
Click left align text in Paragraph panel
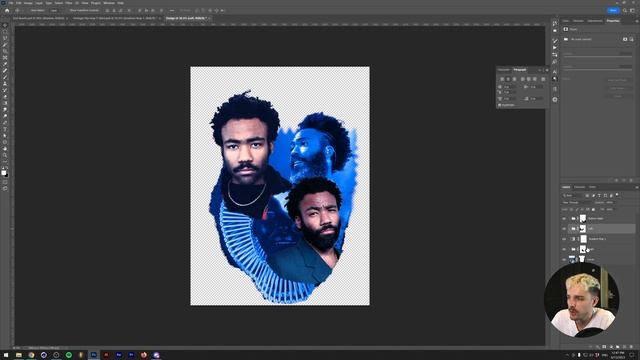click(502, 79)
